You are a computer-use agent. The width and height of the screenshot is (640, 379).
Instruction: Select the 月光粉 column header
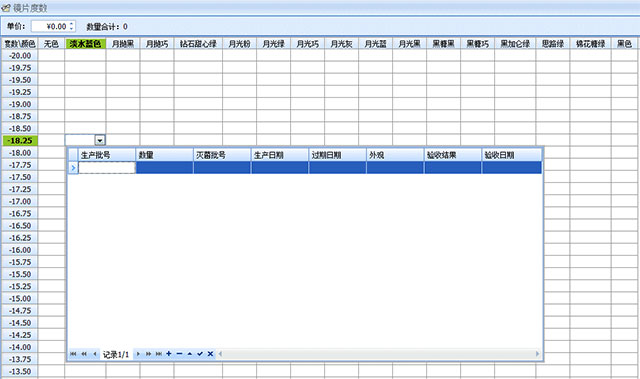tap(240, 44)
